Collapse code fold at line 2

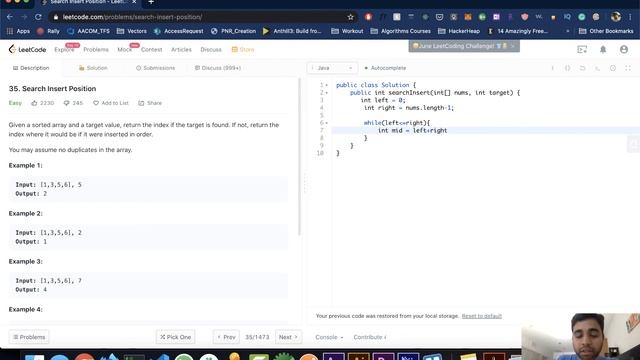click(x=327, y=93)
